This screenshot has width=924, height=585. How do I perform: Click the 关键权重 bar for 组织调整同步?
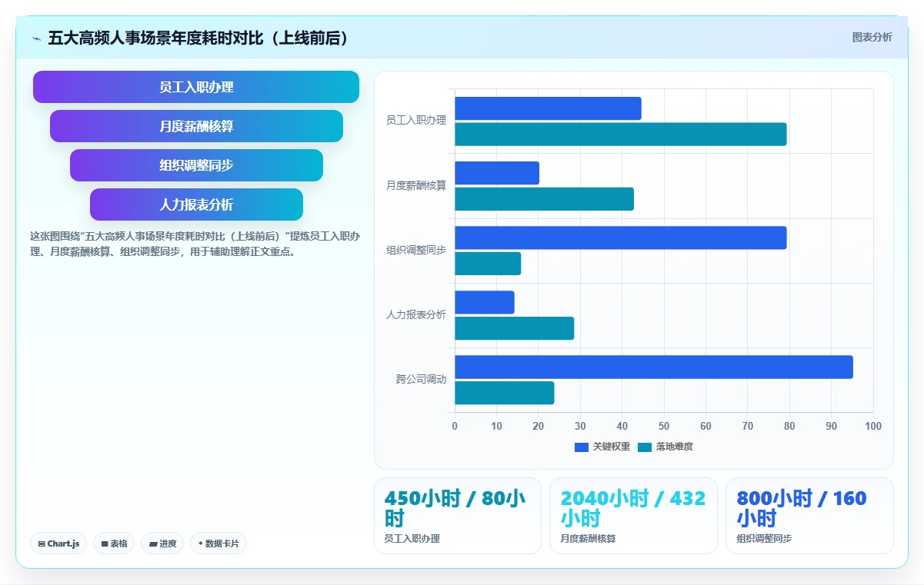[x=621, y=238]
